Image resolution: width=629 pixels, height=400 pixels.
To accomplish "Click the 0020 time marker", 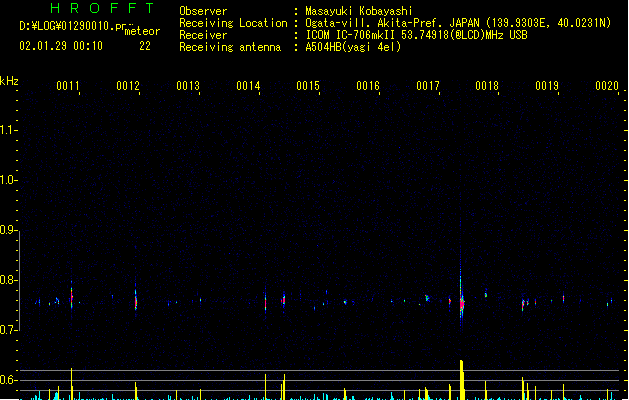I will (x=607, y=85).
